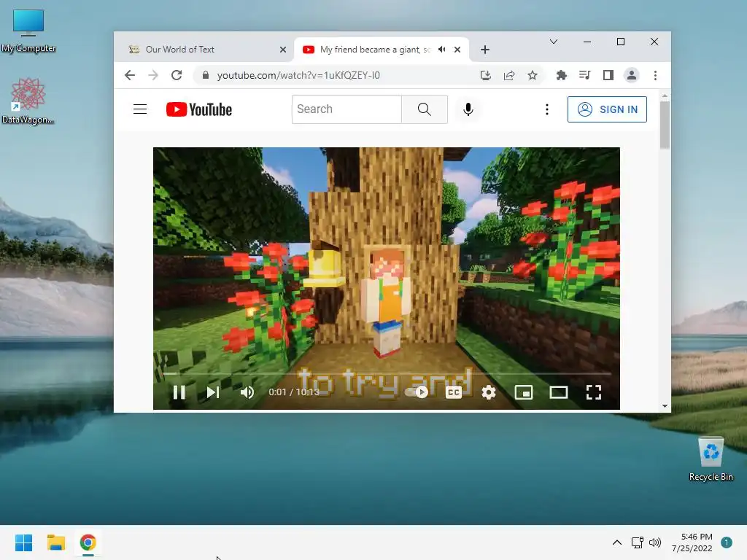This screenshot has height=560, width=747.
Task: Mute the video player volume
Action: (x=247, y=392)
